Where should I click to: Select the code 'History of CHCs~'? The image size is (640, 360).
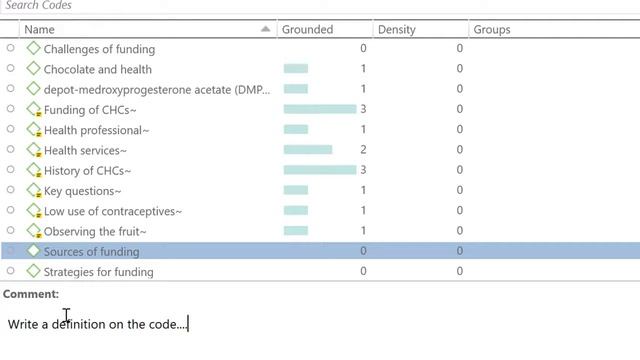point(87,171)
